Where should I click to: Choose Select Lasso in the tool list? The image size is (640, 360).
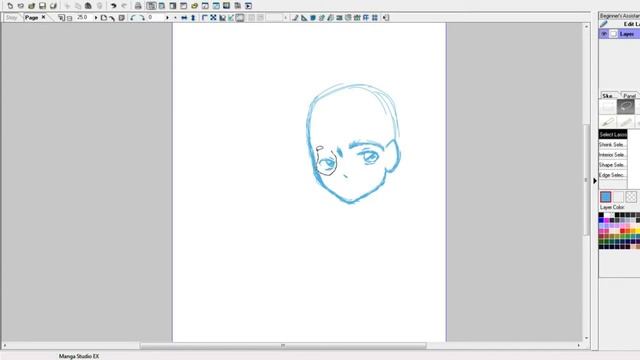coord(613,134)
